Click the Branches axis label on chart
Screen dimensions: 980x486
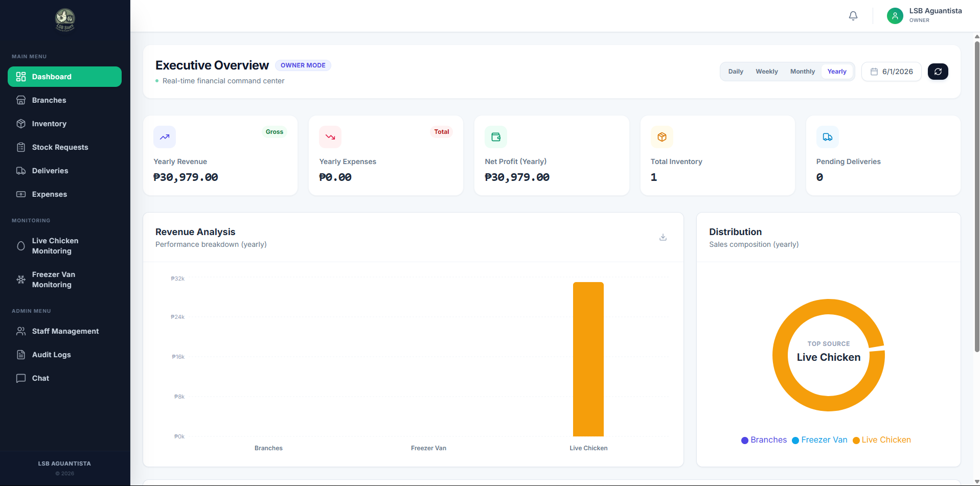point(268,448)
